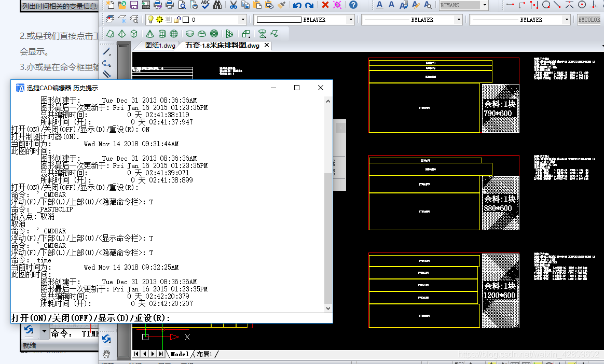
Task: Click the history window command input line
Action: coord(172,318)
